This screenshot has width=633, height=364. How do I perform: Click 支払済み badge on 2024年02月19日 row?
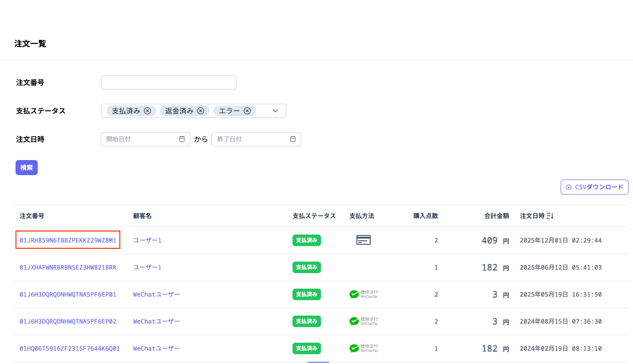(x=307, y=348)
